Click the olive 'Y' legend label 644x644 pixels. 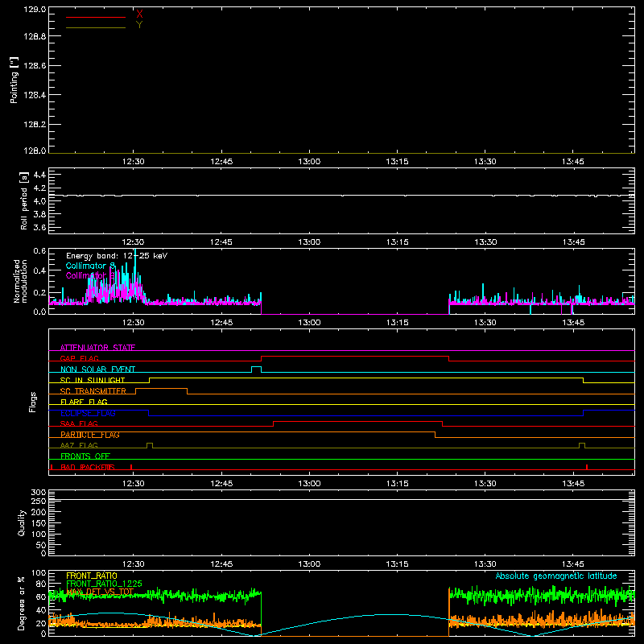tap(139, 25)
